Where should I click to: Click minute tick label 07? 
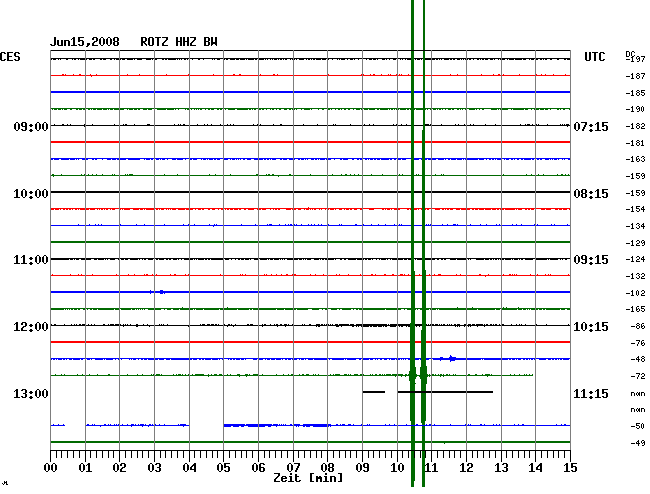[x=293, y=468]
